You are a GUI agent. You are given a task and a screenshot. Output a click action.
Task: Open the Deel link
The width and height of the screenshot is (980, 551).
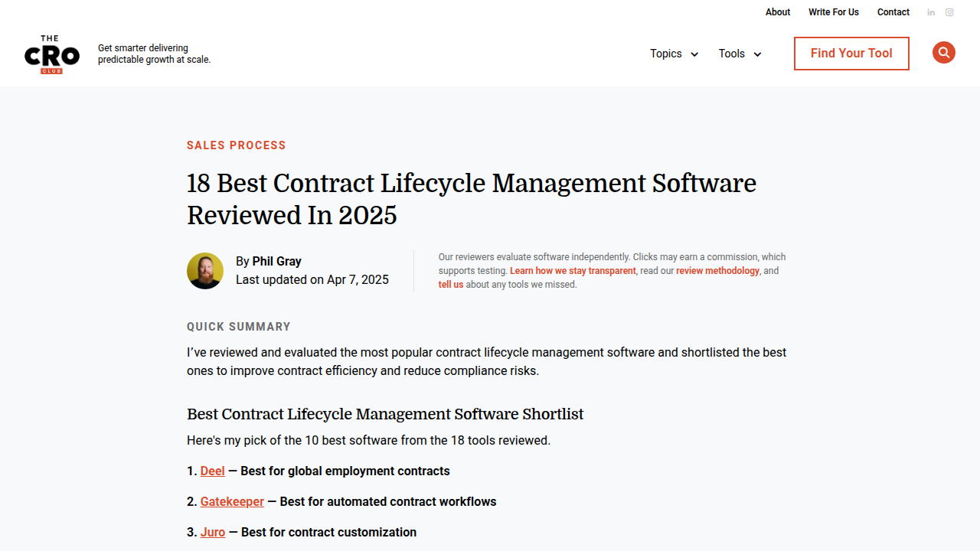click(x=213, y=471)
